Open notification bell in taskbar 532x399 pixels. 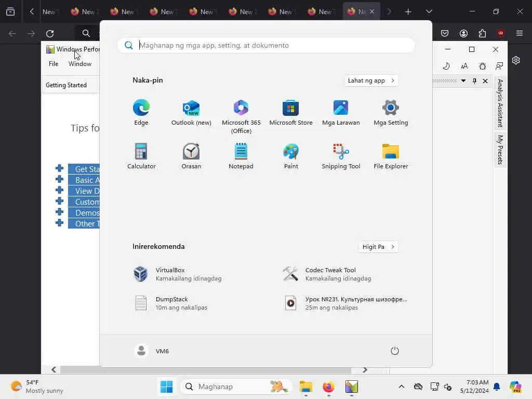click(x=497, y=387)
